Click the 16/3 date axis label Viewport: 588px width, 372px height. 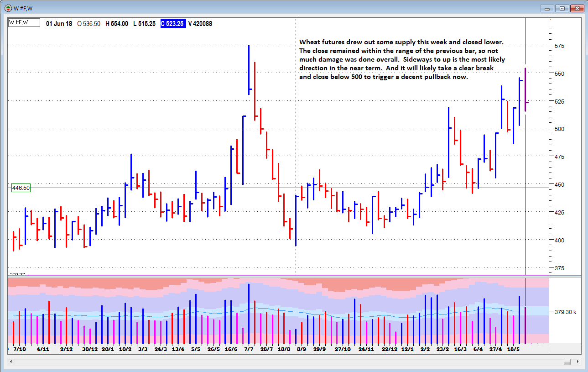pos(460,349)
